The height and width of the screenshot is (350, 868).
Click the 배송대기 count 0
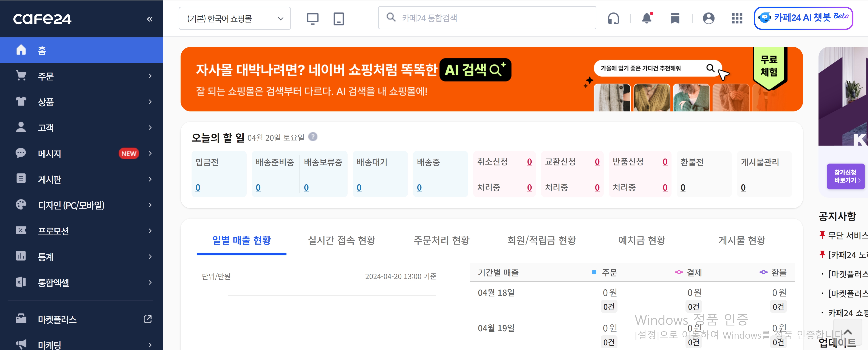tap(359, 188)
